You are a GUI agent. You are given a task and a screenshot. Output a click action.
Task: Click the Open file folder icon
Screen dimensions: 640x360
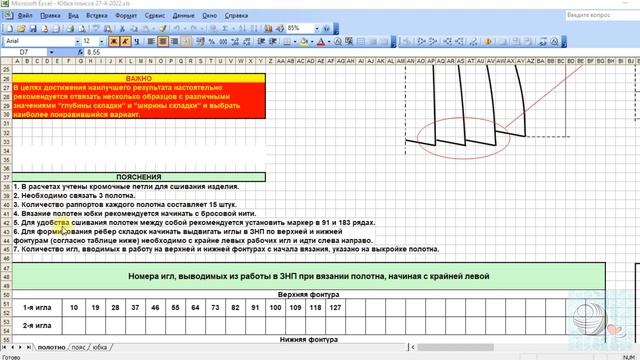click(21, 29)
